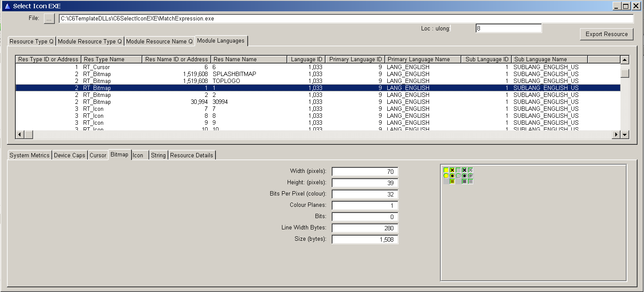
Task: Select the Icon tab
Action: pos(138,155)
